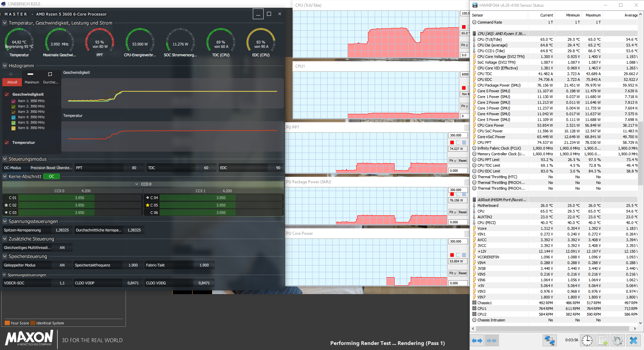Click the EDC (CPU) gauge
644x350 pixels.
(x=261, y=42)
